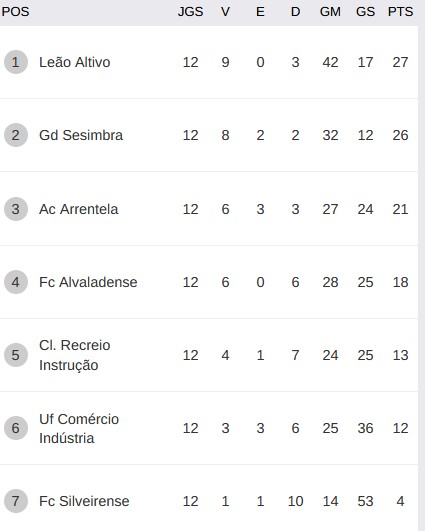Click position badge number 5
425x531 pixels.
[x=16, y=355]
